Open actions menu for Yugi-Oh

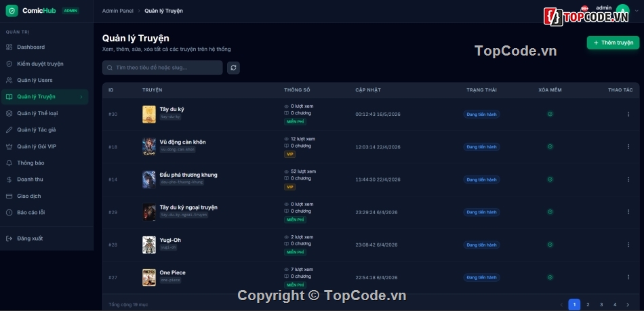(x=628, y=245)
